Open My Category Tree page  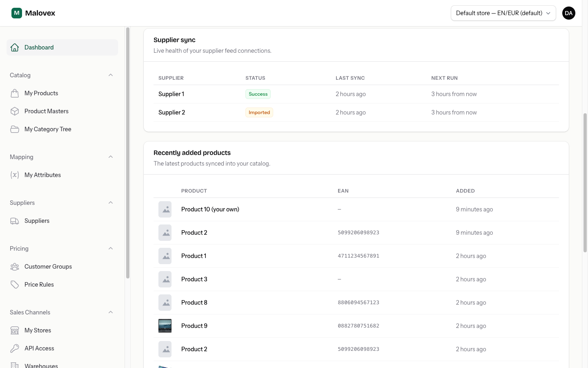(62, 129)
